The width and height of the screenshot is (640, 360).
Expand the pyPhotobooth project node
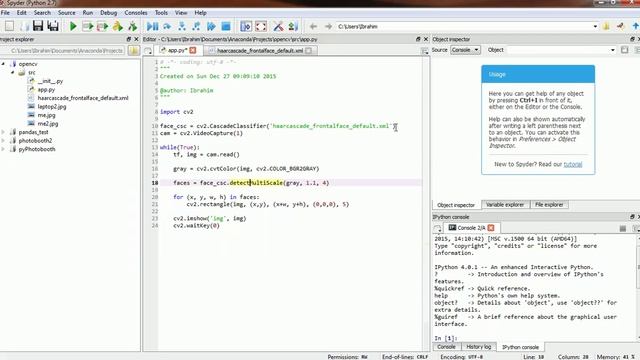(3, 149)
